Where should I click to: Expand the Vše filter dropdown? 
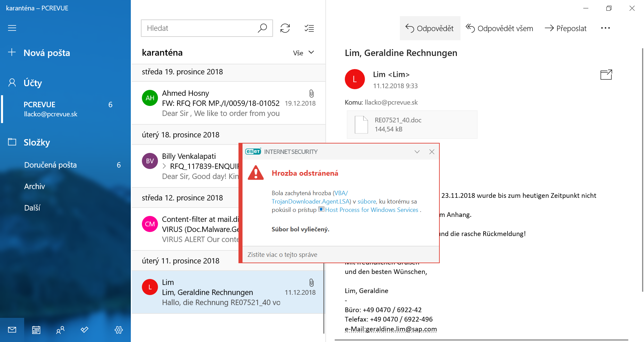click(304, 53)
